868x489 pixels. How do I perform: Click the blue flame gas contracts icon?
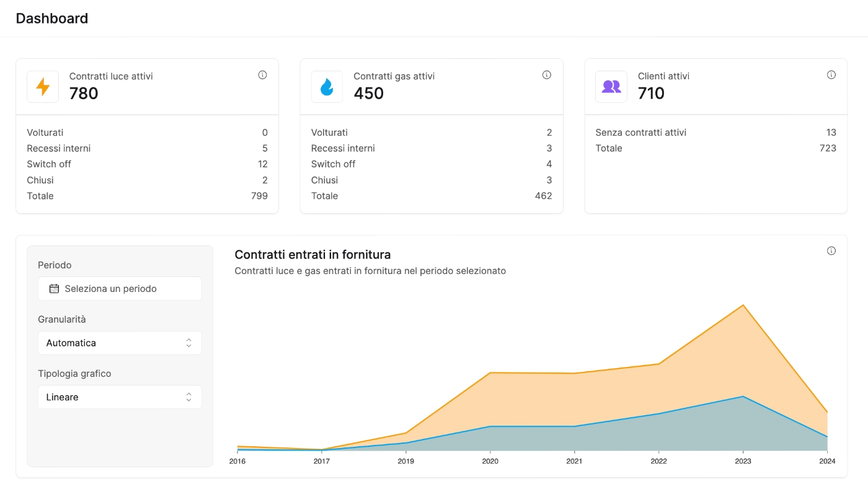tap(327, 87)
